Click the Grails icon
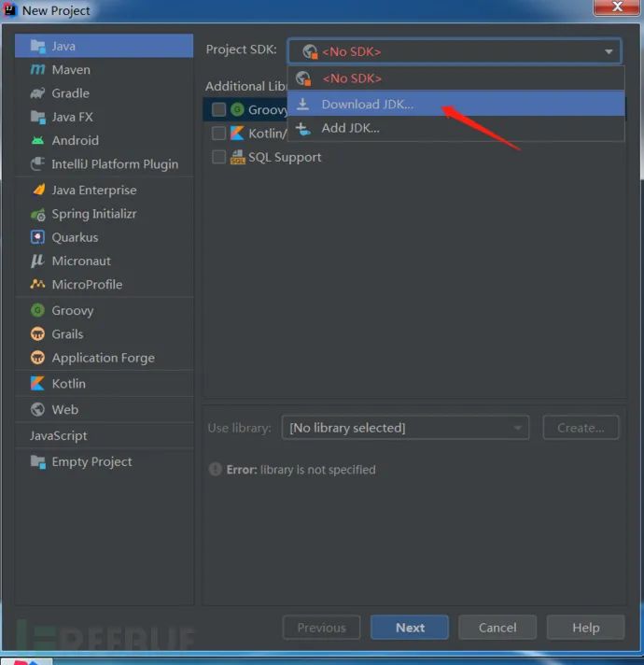The image size is (644, 665). pos(37,334)
